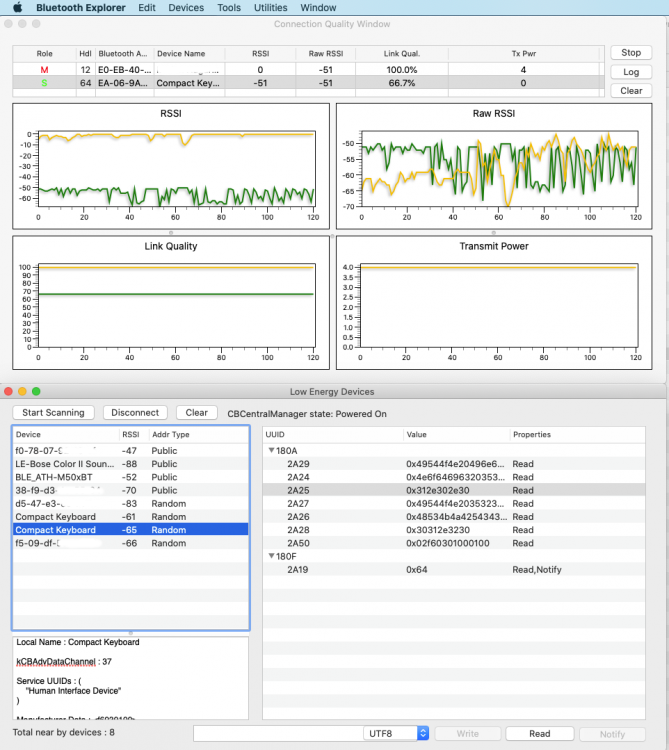Image resolution: width=669 pixels, height=750 pixels.
Task: Minimize the Low Energy Devices window
Action: click(23, 391)
